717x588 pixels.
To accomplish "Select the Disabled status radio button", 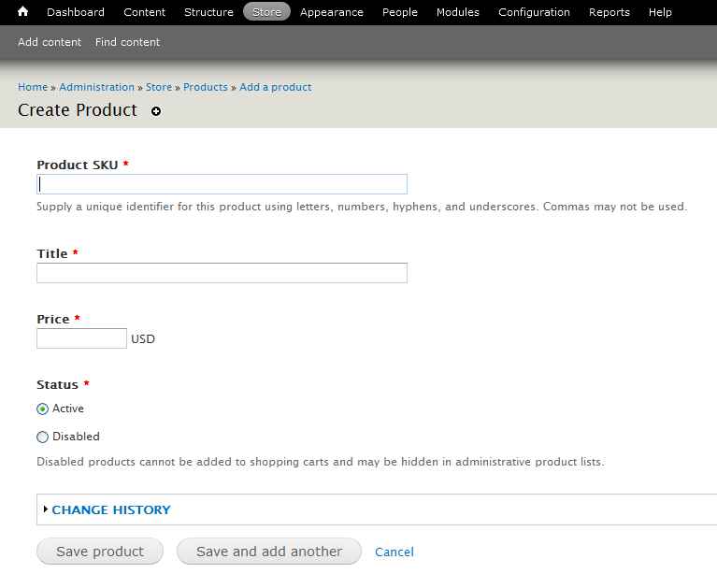I will click(x=42, y=437).
